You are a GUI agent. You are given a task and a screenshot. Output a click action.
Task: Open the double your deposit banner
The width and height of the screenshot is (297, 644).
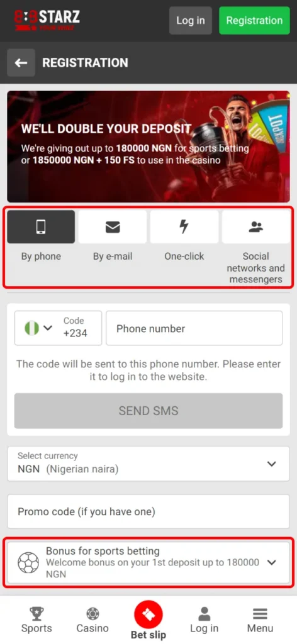[x=148, y=147]
